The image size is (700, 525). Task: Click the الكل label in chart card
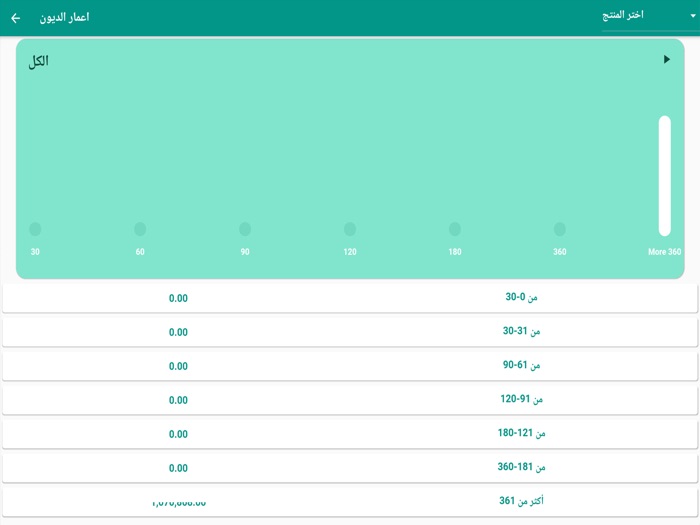coord(38,61)
